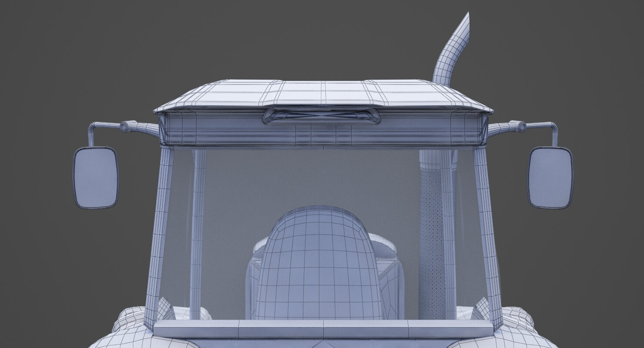Viewport: 644px width, 348px height.
Task: Click the left outer cab pillar
Action: pyautogui.click(x=159, y=235)
